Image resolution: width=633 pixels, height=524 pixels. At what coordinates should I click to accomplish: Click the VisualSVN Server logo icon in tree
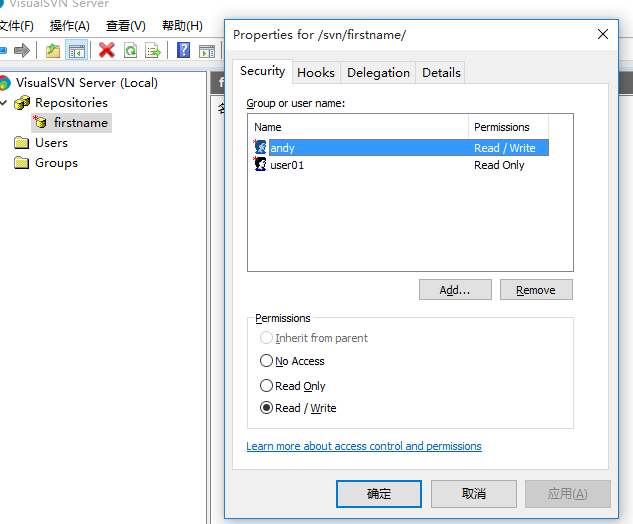coord(5,83)
